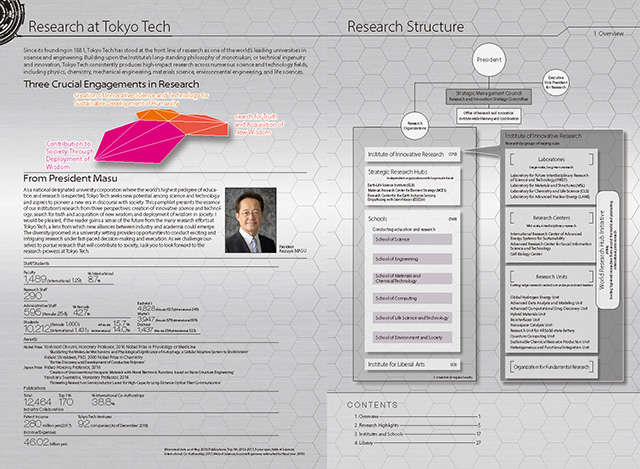Screen dimensions: 640x469
Task: Click the 'Institute for Liberal Arts' box
Action: (x=412, y=364)
